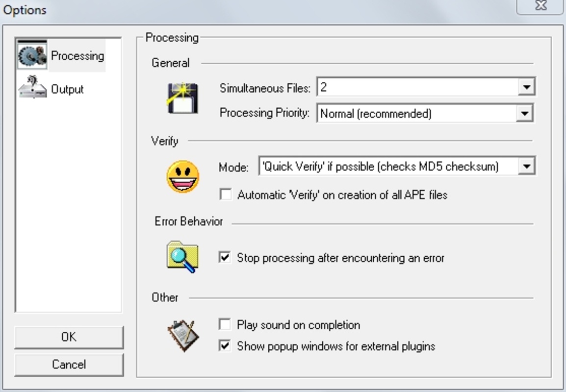
Task: Enable Play sound on completion
Action: tap(225, 324)
